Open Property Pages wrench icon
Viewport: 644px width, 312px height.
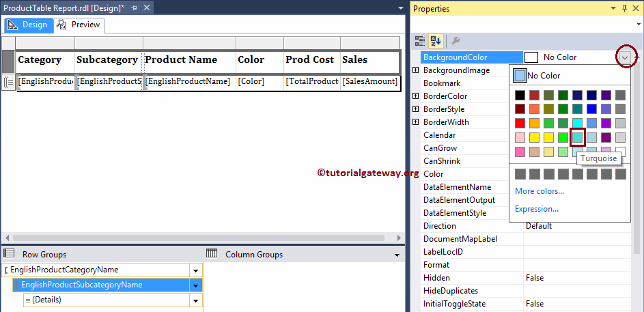coord(456,41)
